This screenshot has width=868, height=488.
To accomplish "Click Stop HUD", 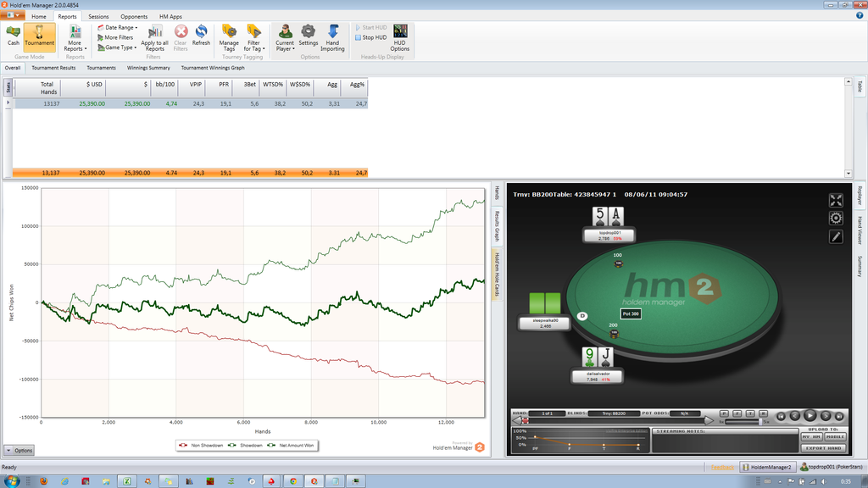I will coord(371,37).
